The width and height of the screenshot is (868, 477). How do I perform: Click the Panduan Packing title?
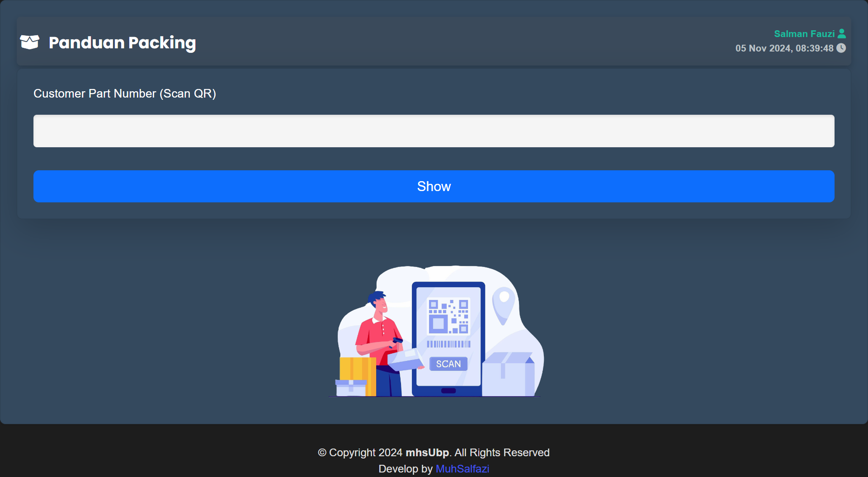(123, 42)
